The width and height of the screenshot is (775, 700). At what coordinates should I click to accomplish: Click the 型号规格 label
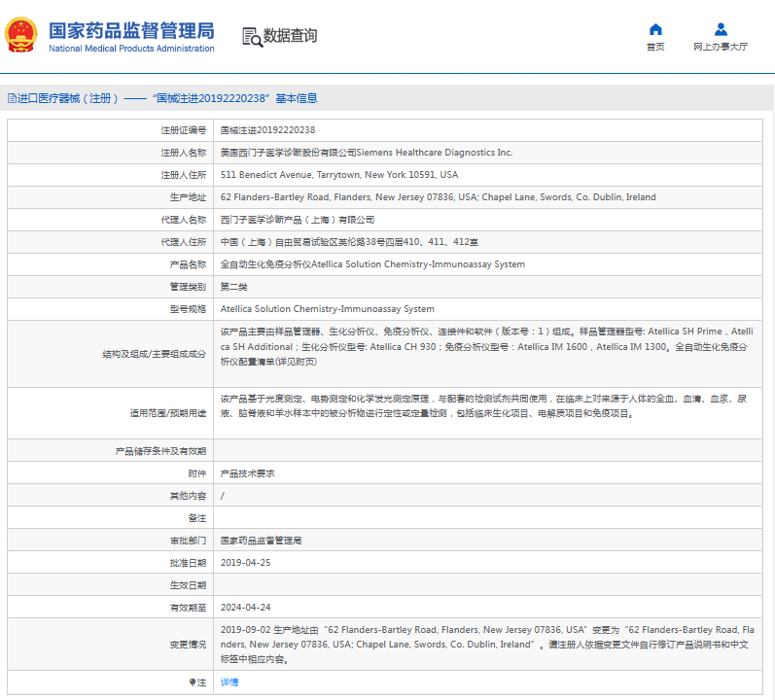(x=188, y=309)
